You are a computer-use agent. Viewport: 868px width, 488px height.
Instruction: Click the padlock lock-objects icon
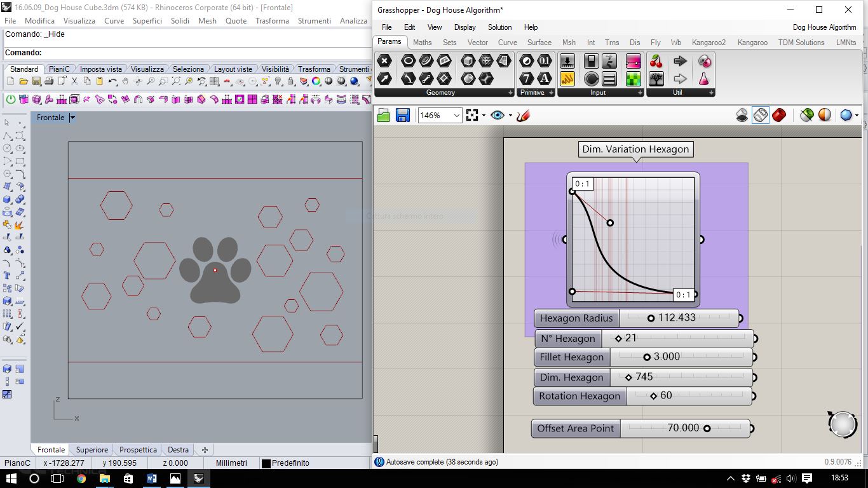[290, 81]
